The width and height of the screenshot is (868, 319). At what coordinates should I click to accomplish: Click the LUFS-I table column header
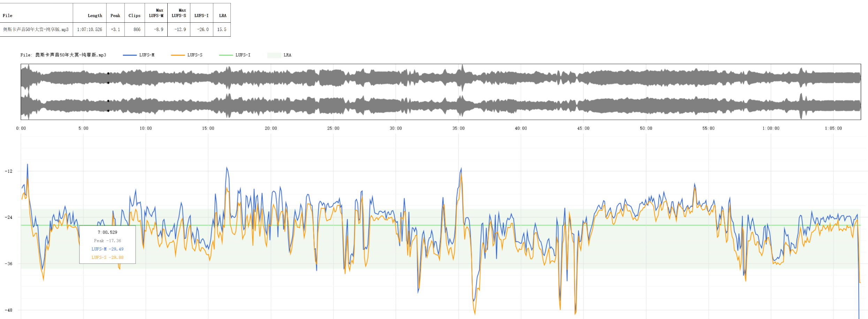(x=201, y=15)
